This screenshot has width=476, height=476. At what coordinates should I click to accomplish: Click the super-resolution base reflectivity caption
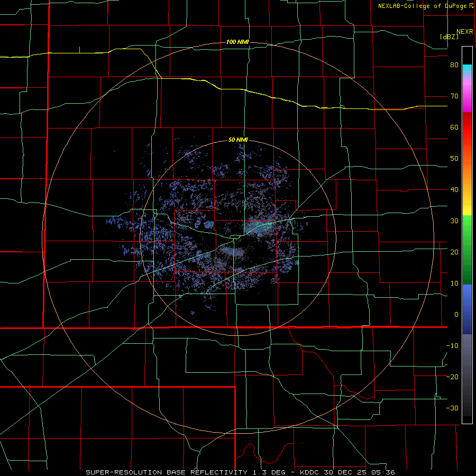240,472
